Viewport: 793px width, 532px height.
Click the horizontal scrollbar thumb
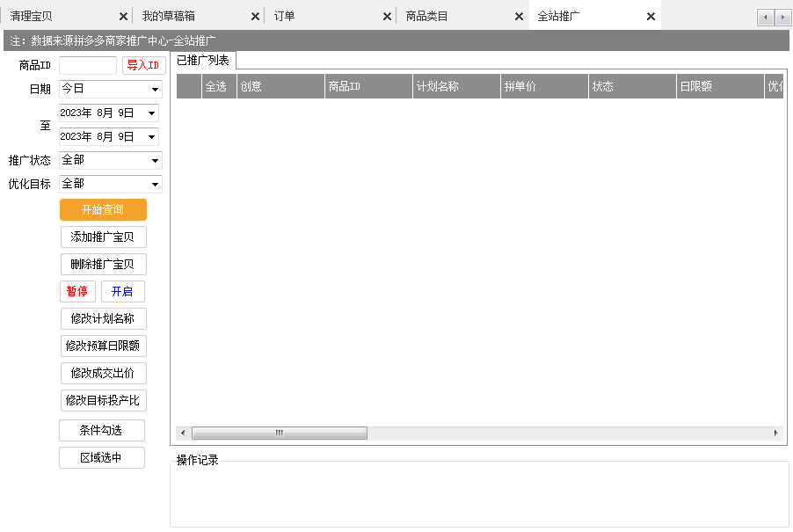(x=280, y=433)
